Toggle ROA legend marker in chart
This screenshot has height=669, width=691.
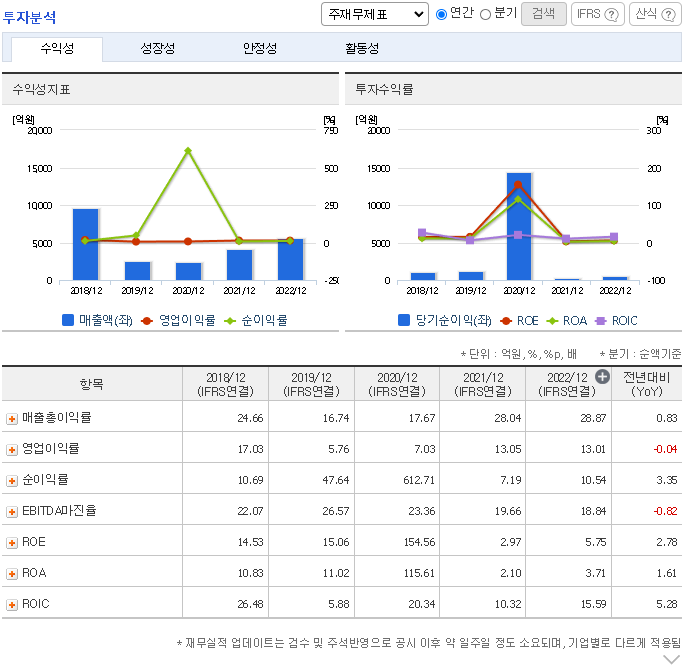[552, 321]
